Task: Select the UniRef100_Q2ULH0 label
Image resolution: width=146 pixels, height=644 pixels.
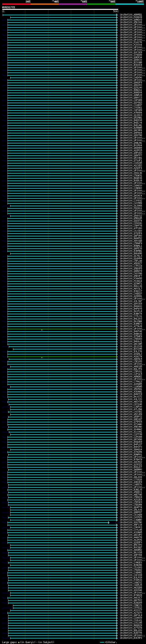Action: tap(131, 87)
